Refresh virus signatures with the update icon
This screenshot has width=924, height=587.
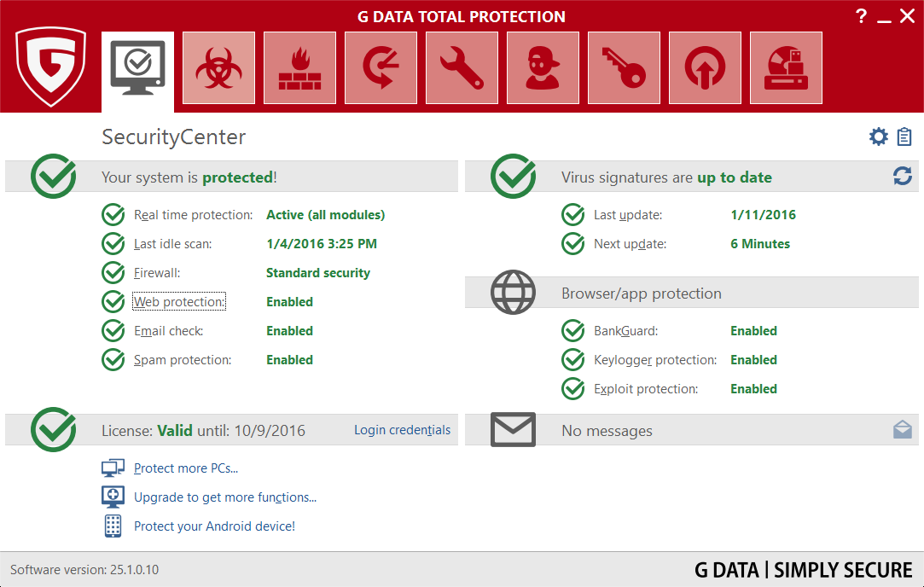[902, 176]
